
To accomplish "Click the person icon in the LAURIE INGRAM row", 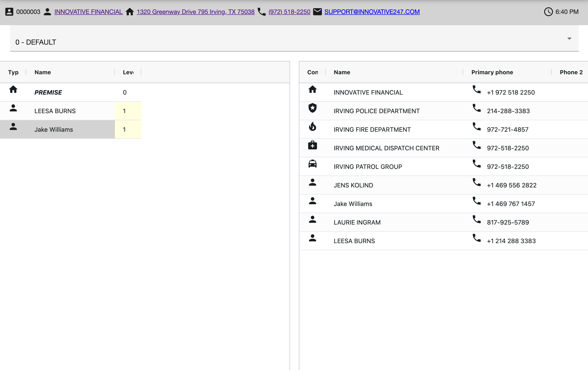I will pos(313,219).
